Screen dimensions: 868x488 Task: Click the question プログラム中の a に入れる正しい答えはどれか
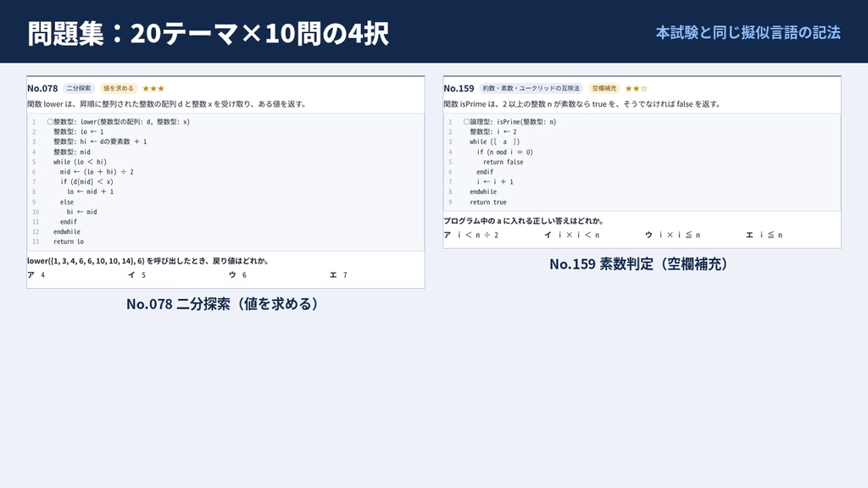[x=524, y=221]
